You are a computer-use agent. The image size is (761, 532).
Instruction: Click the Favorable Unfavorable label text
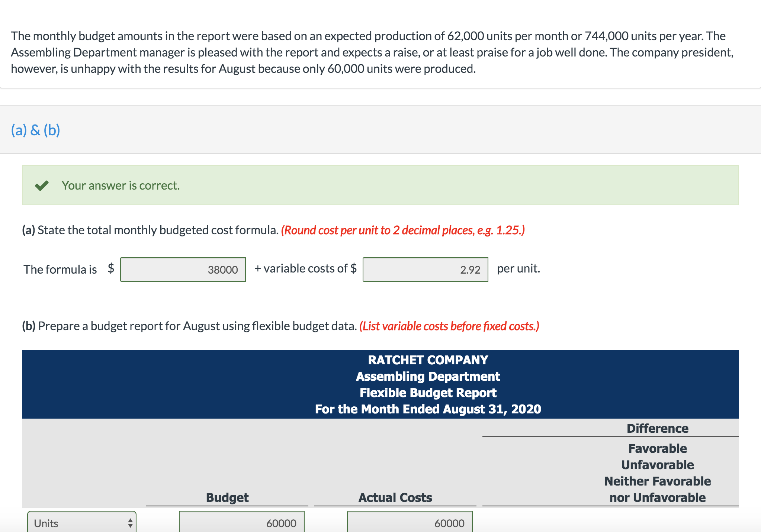point(657,456)
